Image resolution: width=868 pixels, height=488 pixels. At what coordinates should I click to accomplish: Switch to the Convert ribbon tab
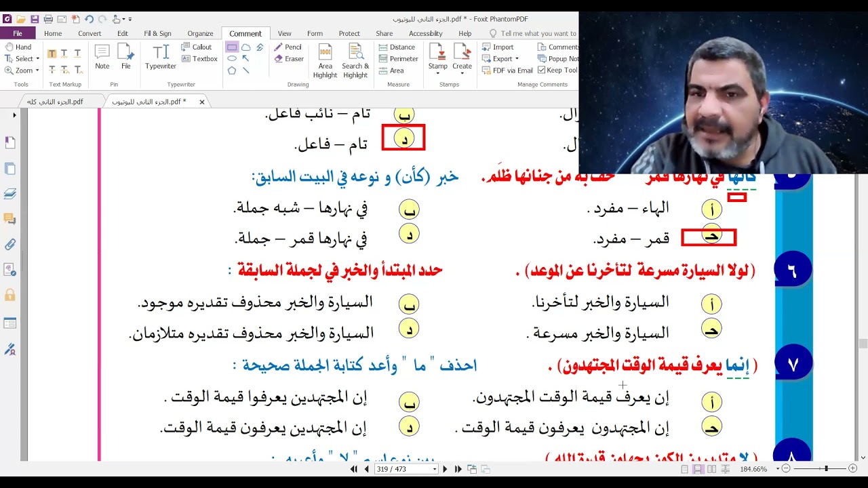point(90,33)
